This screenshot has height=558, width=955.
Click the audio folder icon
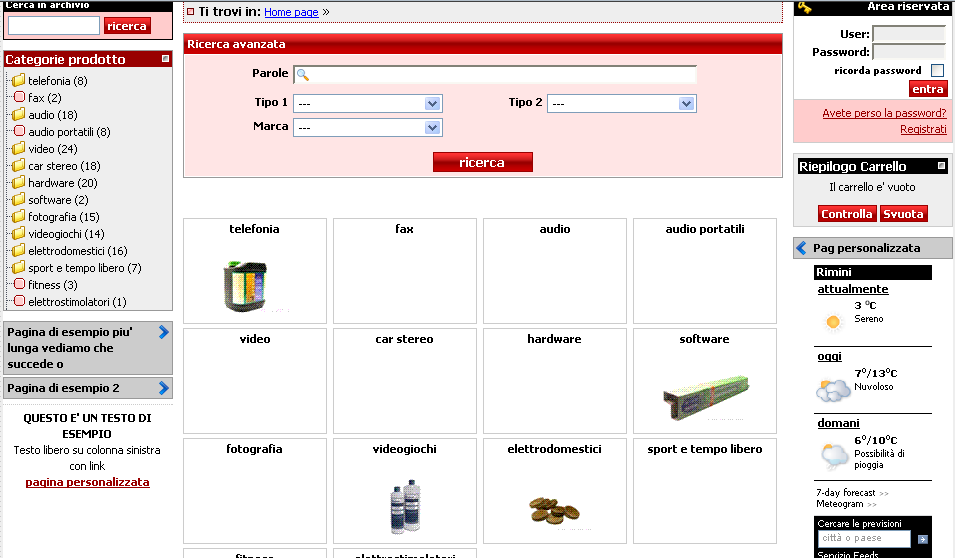click(18, 115)
